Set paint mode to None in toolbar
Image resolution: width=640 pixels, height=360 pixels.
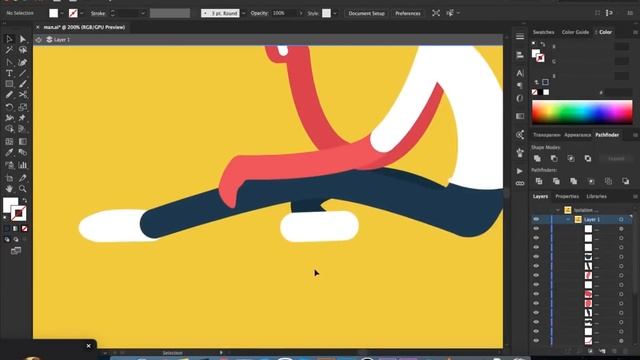click(x=24, y=229)
